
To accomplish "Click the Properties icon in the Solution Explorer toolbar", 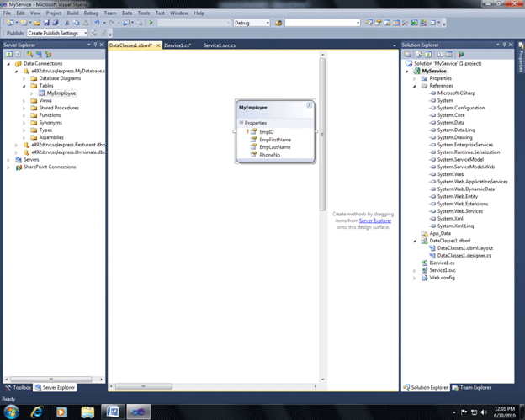I will click(407, 54).
